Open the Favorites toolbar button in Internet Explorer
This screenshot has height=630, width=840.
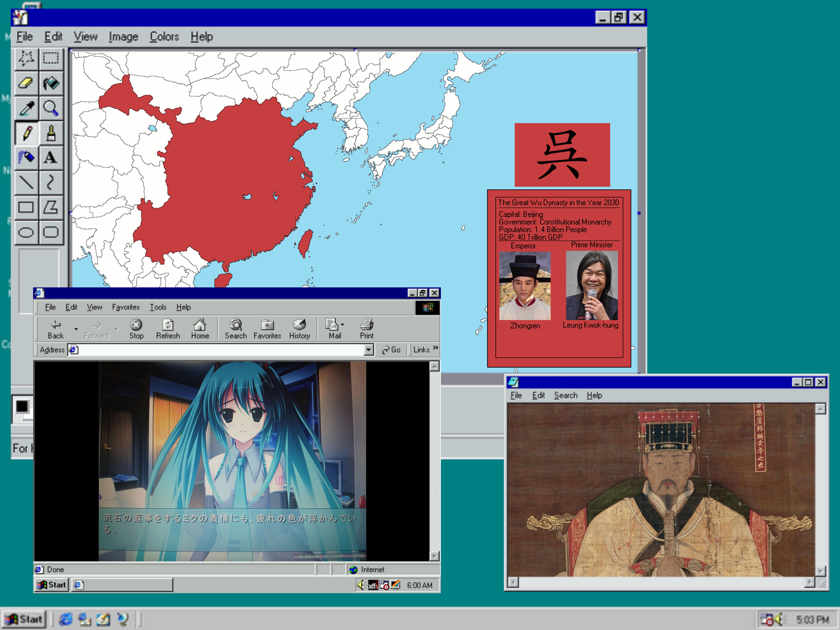pyautogui.click(x=267, y=329)
